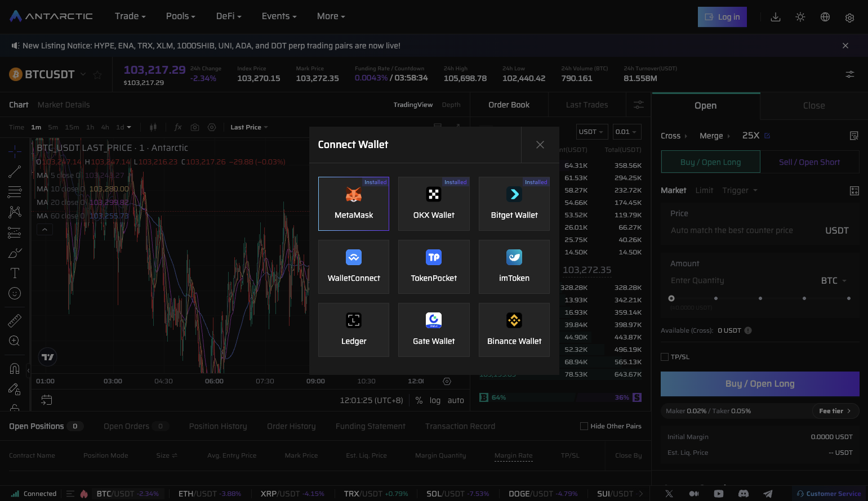Select TokenPocket wallet
This screenshot has height=501, width=868.
click(434, 267)
